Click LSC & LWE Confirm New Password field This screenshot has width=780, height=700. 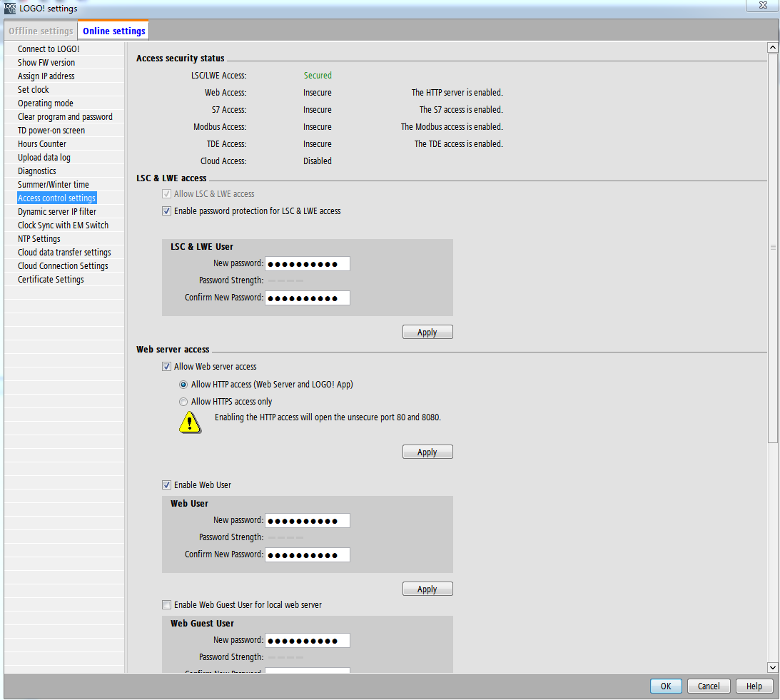pyautogui.click(x=307, y=298)
